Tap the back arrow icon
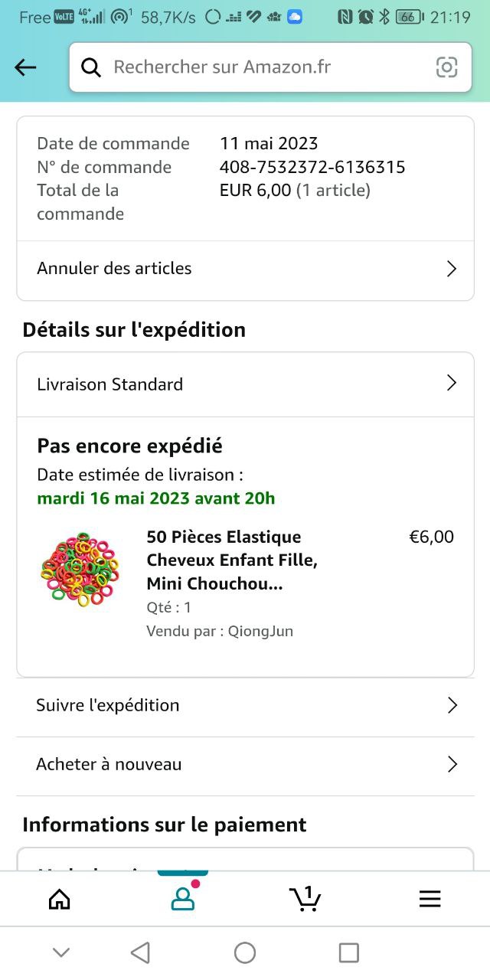 click(25, 67)
